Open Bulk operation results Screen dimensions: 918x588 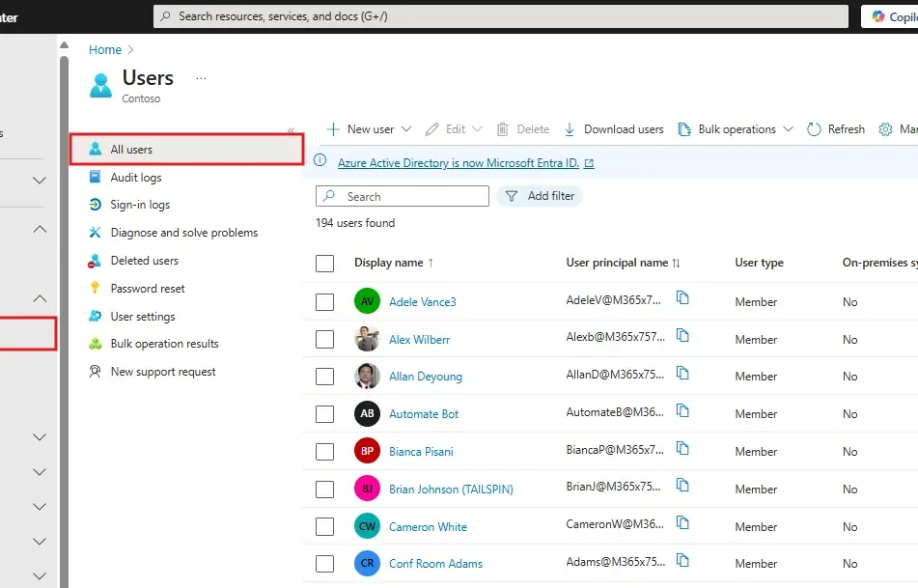[x=164, y=344]
